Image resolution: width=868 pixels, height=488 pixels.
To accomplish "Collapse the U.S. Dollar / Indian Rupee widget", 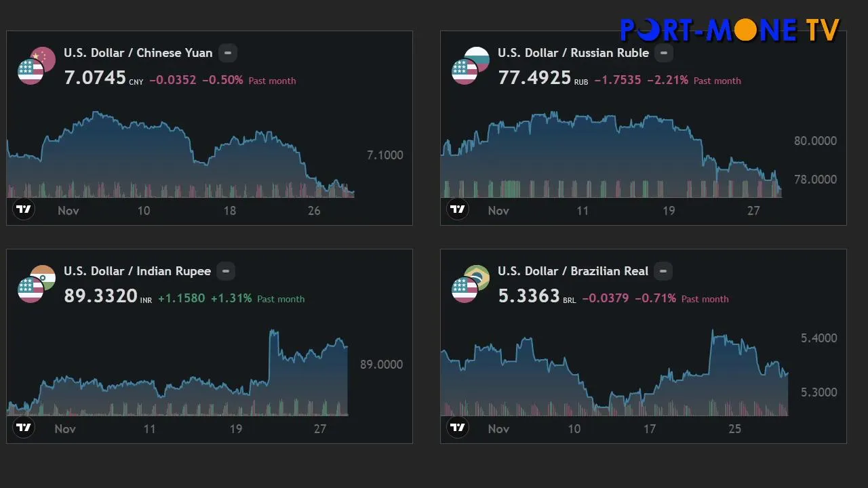I will click(x=226, y=271).
